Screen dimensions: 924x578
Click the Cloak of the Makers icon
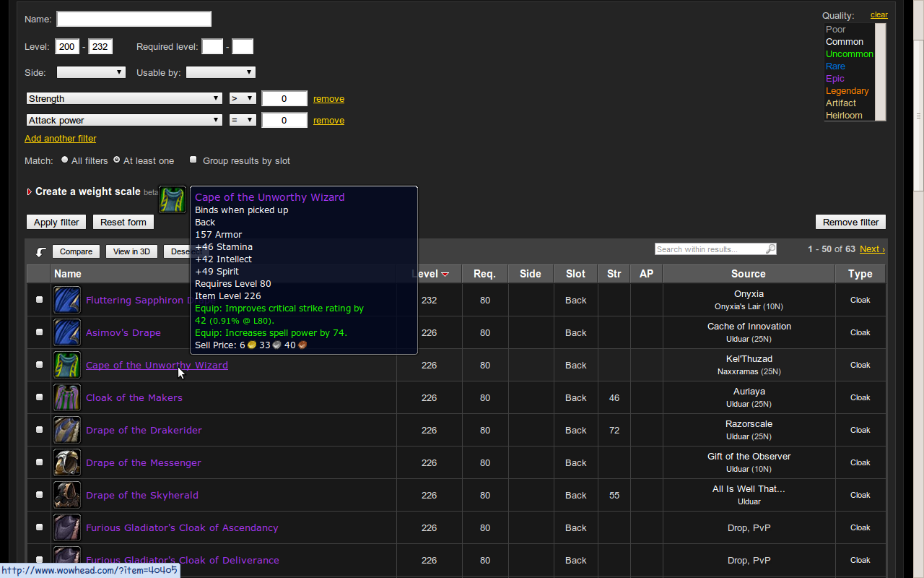click(67, 397)
